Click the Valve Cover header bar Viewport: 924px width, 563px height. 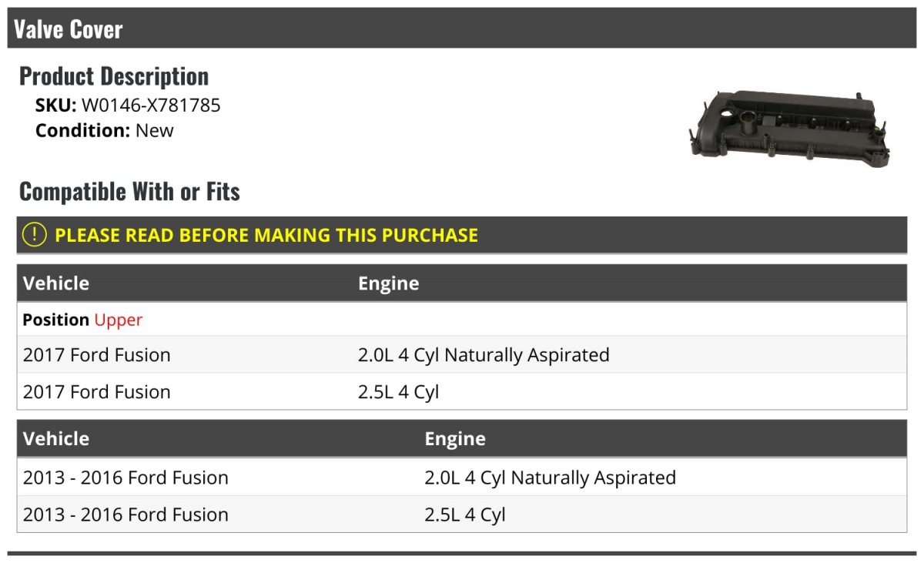coord(462,29)
